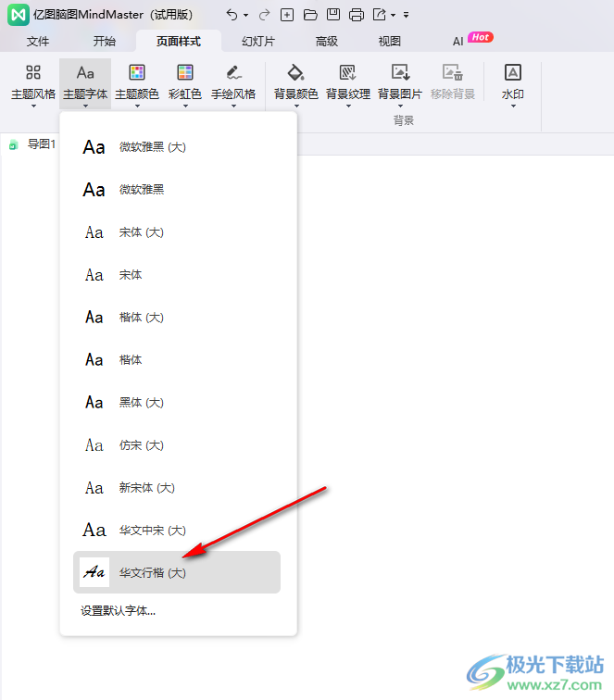
Task: Click the Undo arrow icon
Action: [x=232, y=15]
